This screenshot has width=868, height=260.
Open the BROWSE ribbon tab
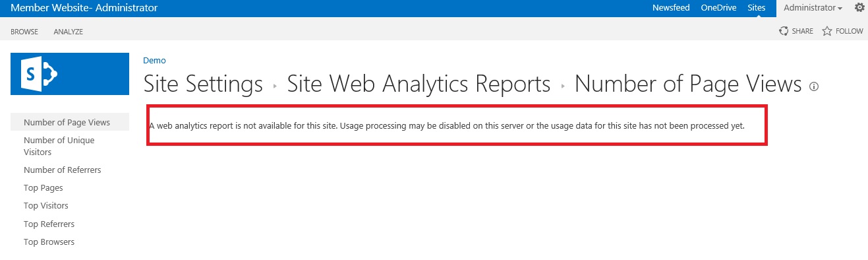click(x=24, y=32)
